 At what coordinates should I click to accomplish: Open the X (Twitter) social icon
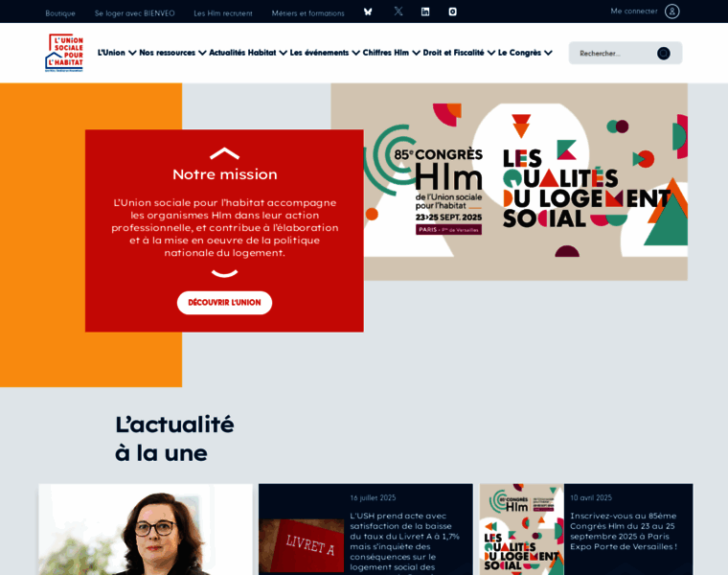tap(398, 11)
